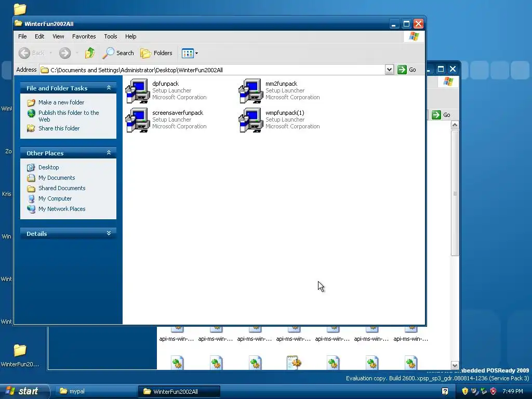Click Publish this folder to the Web
Image resolution: width=532 pixels, height=399 pixels.
[x=69, y=116]
